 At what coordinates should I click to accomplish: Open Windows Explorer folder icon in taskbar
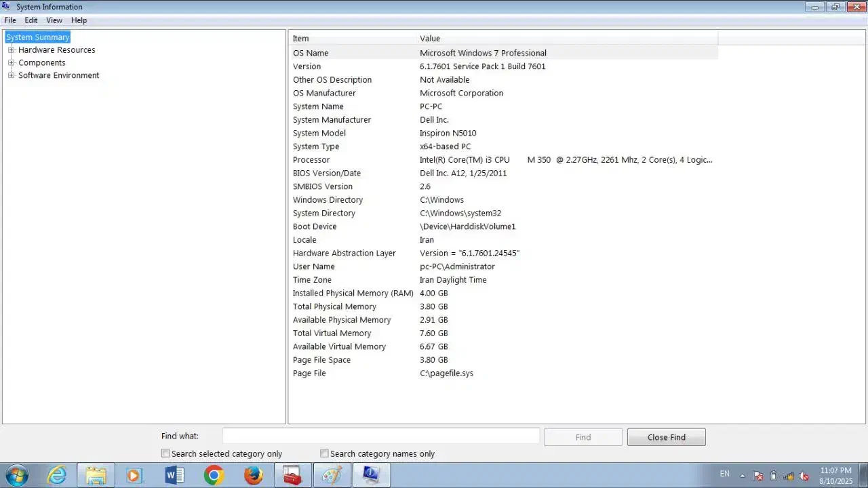[x=96, y=476]
